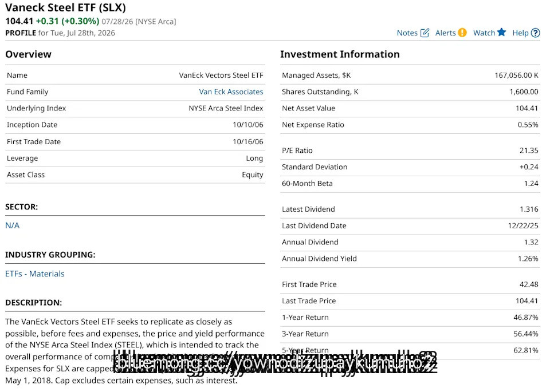This screenshot has width=550, height=392.
Task: Click the Net Expense Ratio row label
Action: (x=313, y=125)
